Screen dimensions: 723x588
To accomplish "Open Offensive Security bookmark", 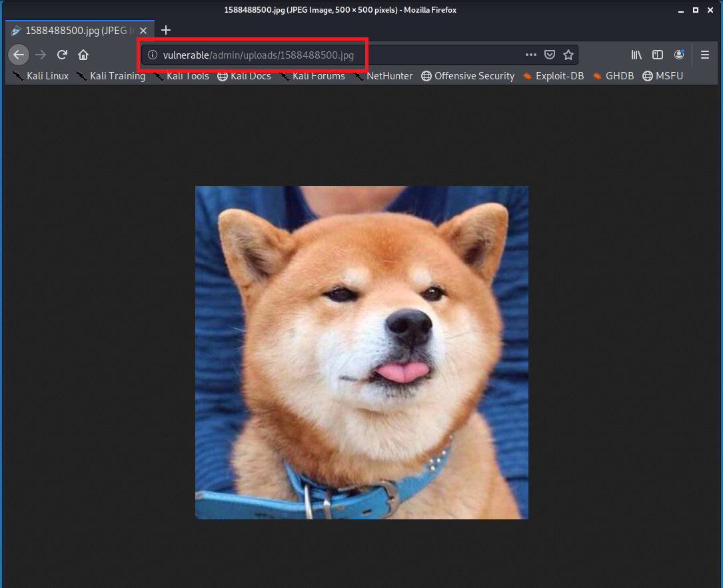I will pyautogui.click(x=468, y=76).
